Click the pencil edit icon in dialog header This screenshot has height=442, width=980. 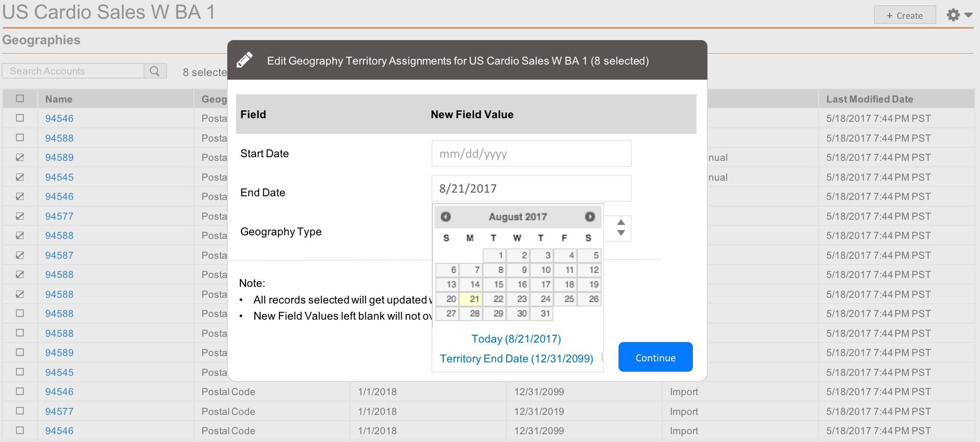pyautogui.click(x=244, y=60)
